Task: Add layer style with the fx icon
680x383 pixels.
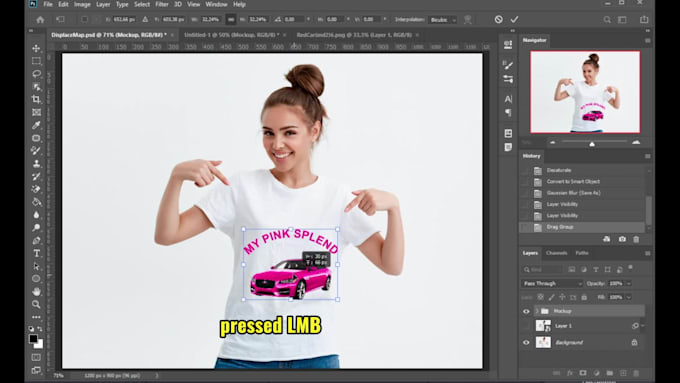Action: 570,373
